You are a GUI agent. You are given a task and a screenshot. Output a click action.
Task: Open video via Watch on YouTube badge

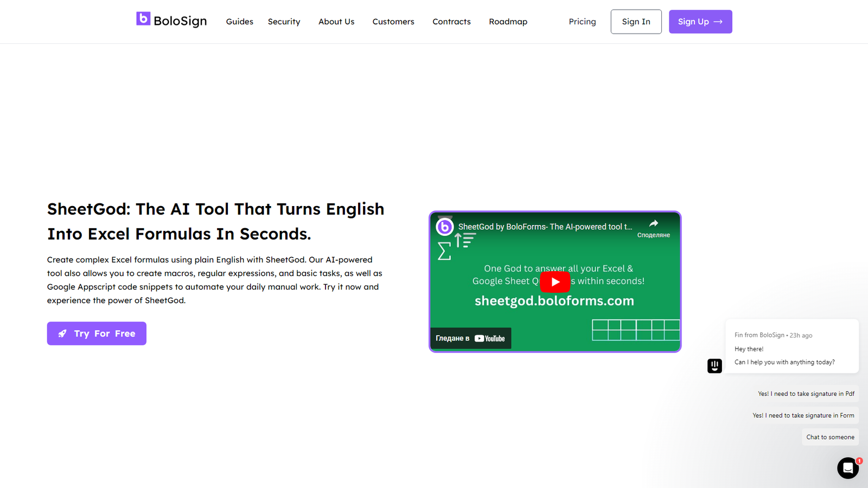coord(470,338)
